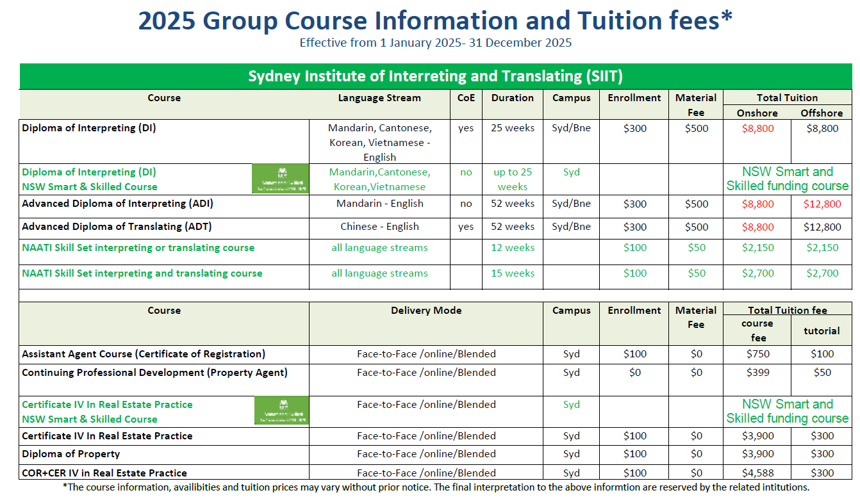Click the onshore "$2,150" NAATI fee
The width and height of the screenshot is (860, 504).
pos(757,248)
